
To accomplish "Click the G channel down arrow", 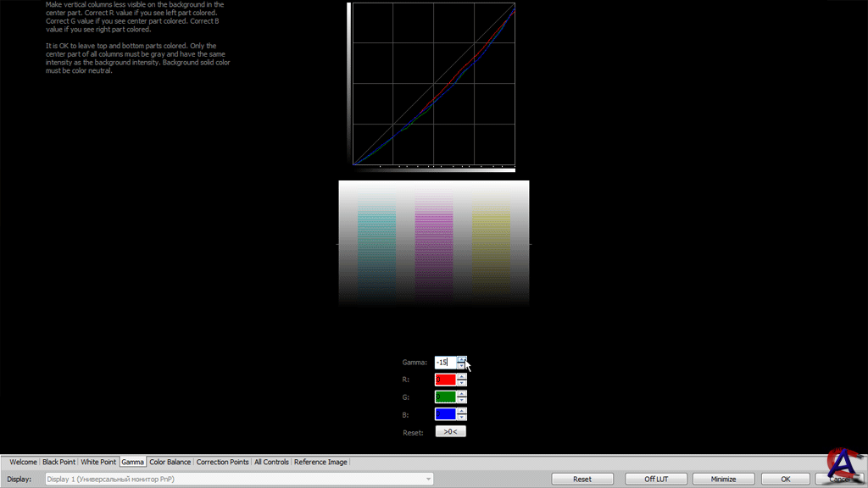I will click(x=461, y=401).
